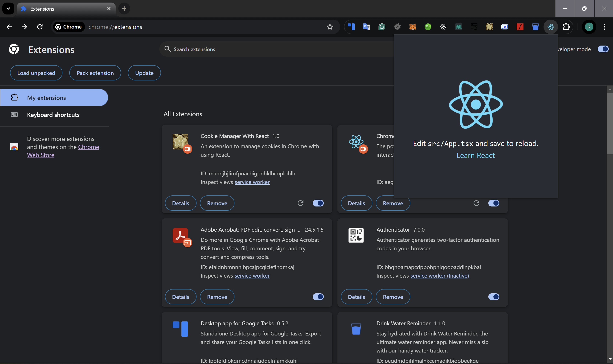The width and height of the screenshot is (613, 364).
Task: Open Chrome's three-dot menu
Action: (604, 27)
